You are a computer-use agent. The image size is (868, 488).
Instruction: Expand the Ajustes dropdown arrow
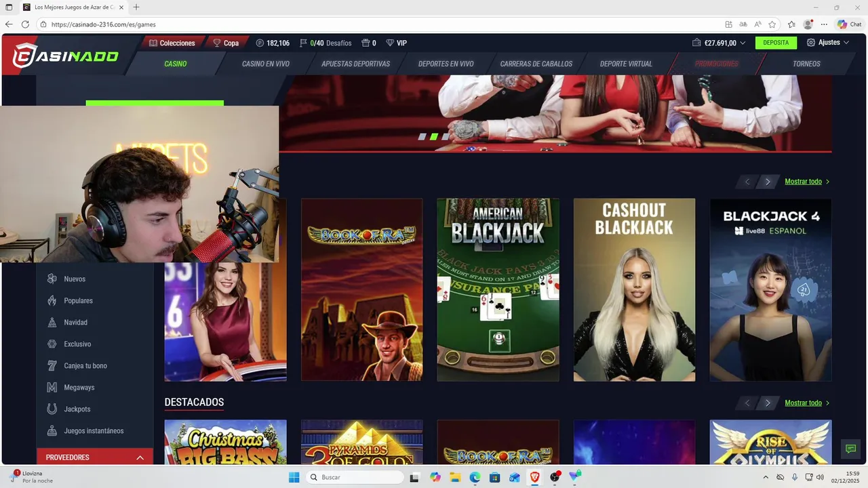coord(845,42)
